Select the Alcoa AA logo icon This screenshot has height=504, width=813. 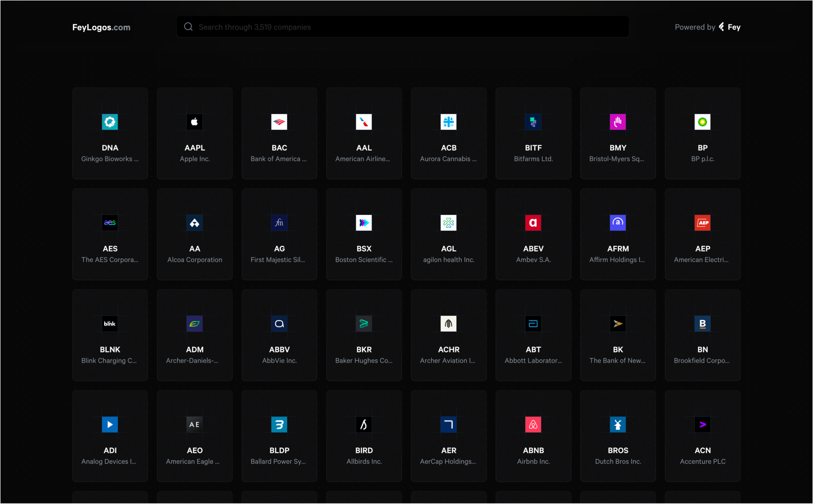(194, 223)
